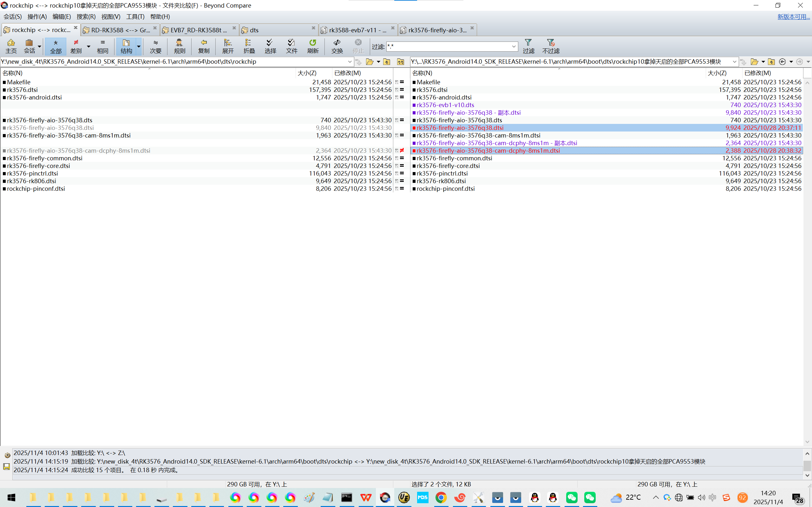
Task: Click the Expand all (展开) icon
Action: (228, 46)
